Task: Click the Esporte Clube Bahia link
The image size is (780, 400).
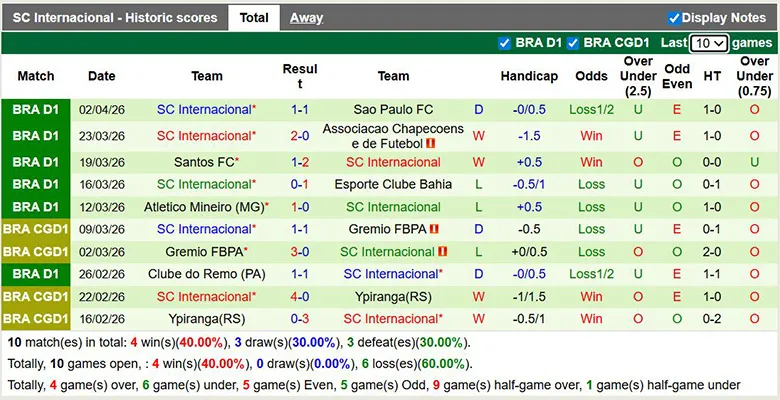Action: (393, 184)
